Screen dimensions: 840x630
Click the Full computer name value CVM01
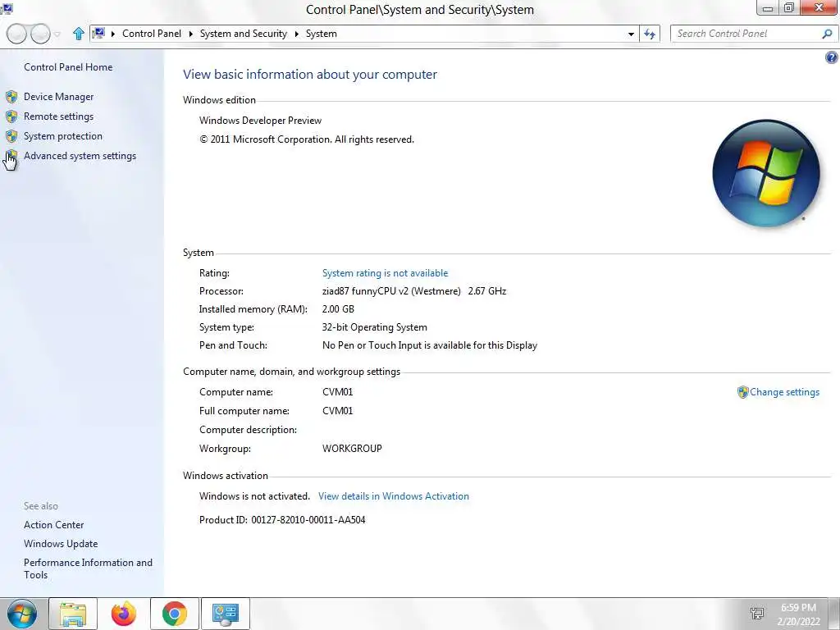[337, 412]
